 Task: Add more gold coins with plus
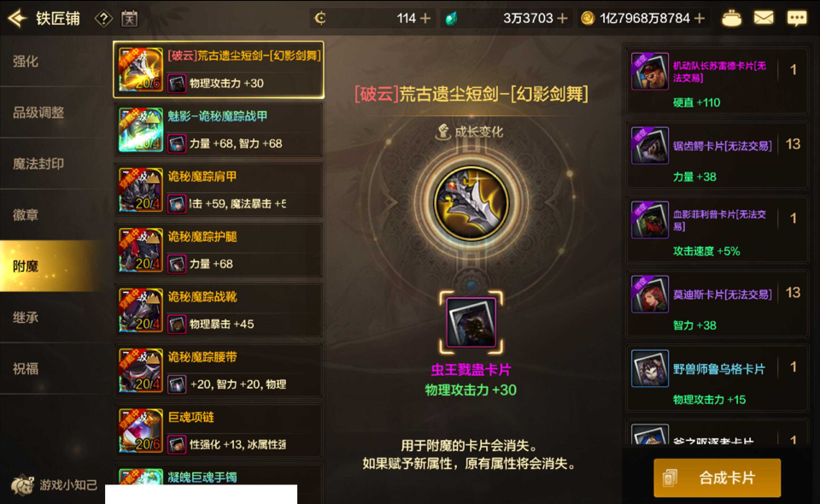[700, 18]
